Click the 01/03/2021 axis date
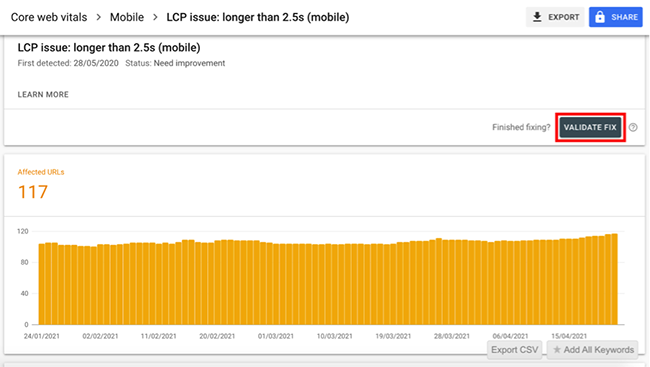 (276, 336)
